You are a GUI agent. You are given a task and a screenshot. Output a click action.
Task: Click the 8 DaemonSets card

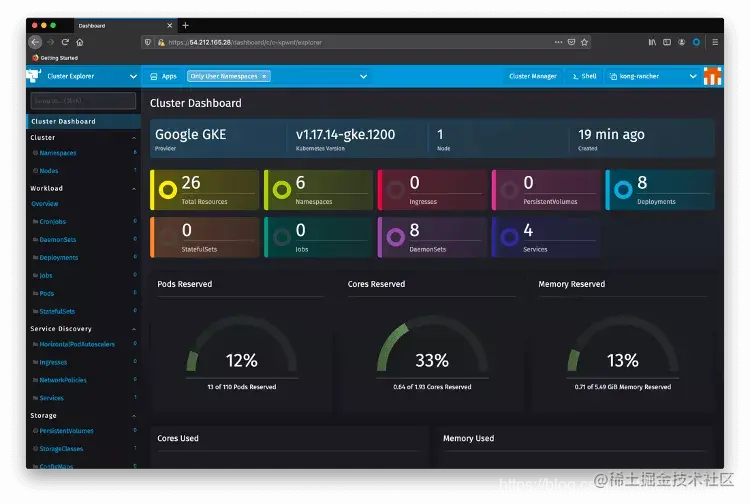click(432, 238)
